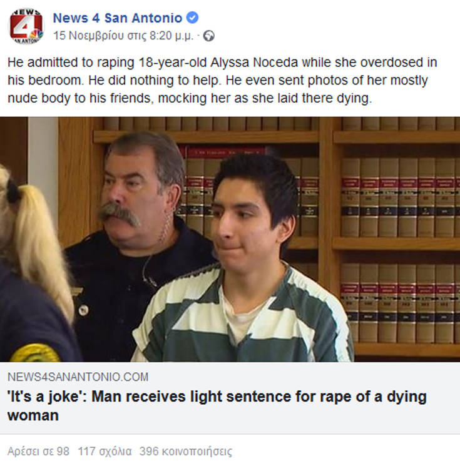Click the globe public audience icon

[209, 36]
